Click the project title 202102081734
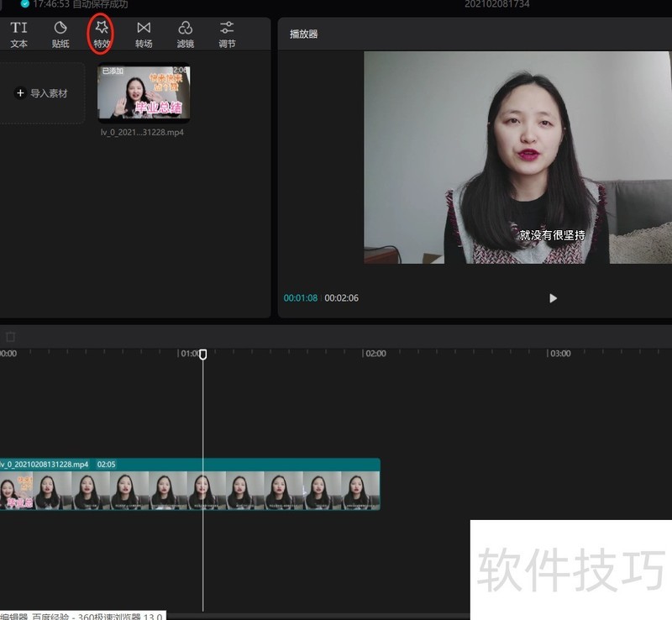 point(496,4)
